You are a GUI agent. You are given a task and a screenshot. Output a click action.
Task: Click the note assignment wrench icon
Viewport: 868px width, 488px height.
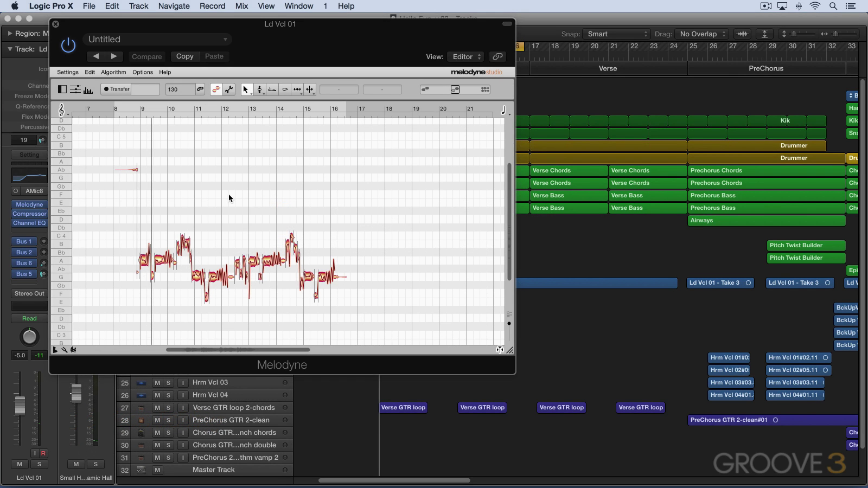point(229,89)
